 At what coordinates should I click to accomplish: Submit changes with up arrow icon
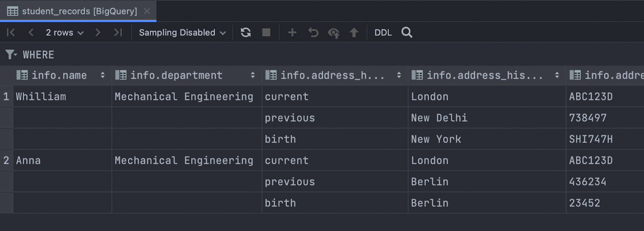(354, 33)
